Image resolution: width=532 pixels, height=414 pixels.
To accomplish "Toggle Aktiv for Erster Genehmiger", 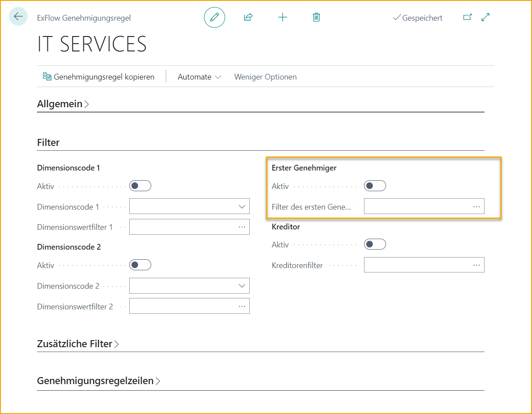I will pyautogui.click(x=375, y=185).
